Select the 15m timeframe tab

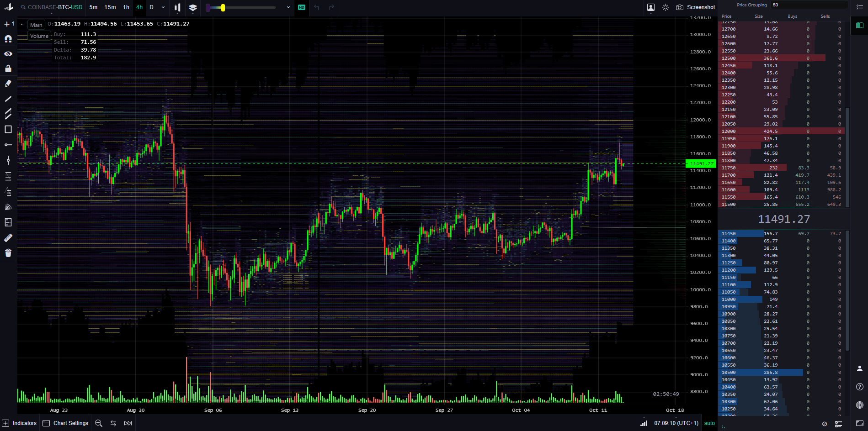pyautogui.click(x=110, y=7)
